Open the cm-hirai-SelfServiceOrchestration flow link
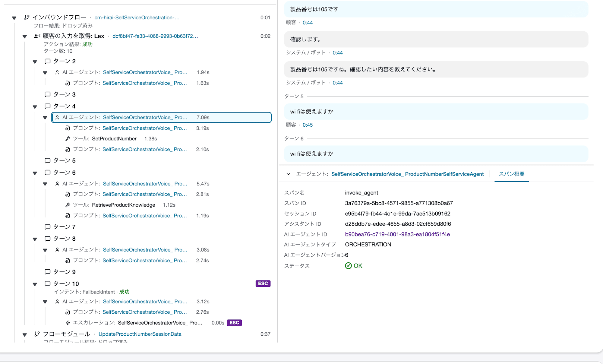The width and height of the screenshot is (603, 364). pos(137,17)
